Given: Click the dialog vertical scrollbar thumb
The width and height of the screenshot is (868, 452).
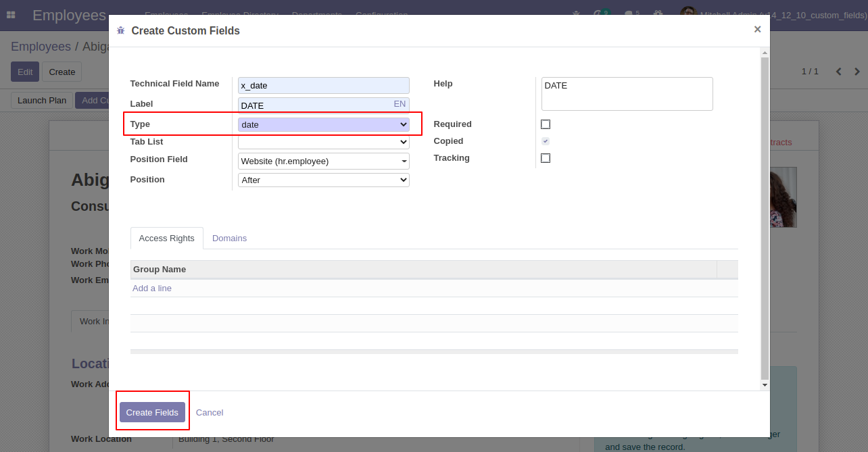Looking at the screenshot, I should point(765,216).
